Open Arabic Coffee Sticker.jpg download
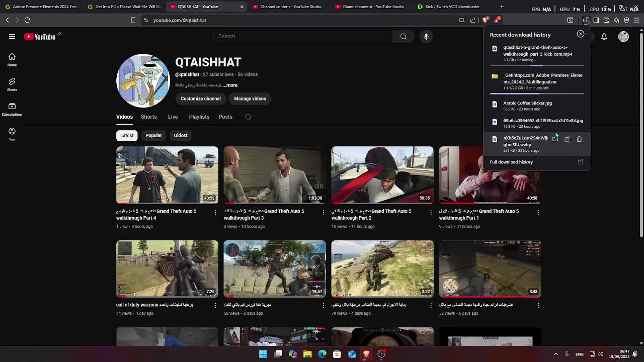Screen dimensions: 644x362 (x=536, y=106)
